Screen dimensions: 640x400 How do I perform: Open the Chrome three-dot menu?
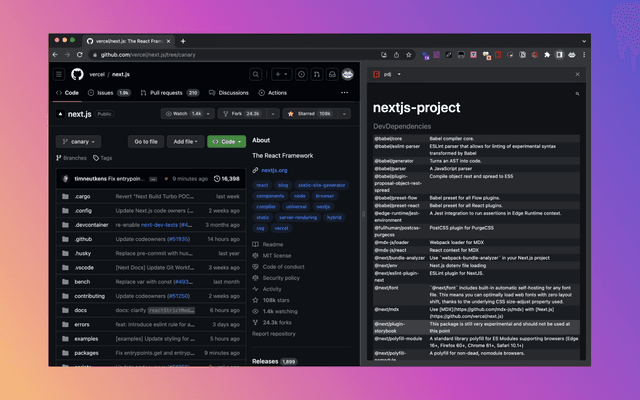click(584, 55)
